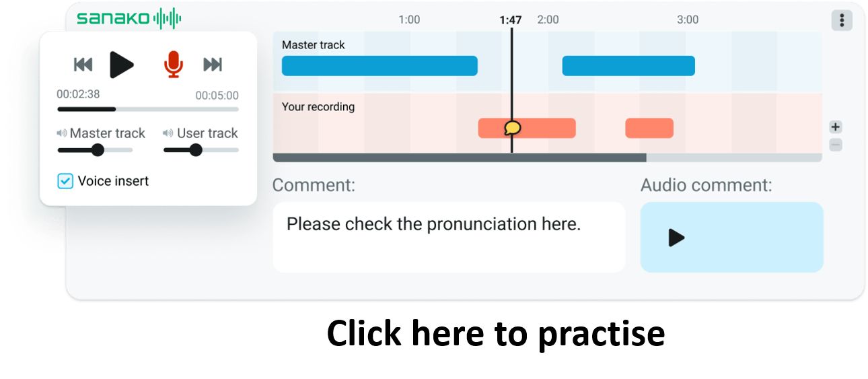Mute the Master track speaker icon
The width and height of the screenshot is (868, 379).
coord(62,133)
